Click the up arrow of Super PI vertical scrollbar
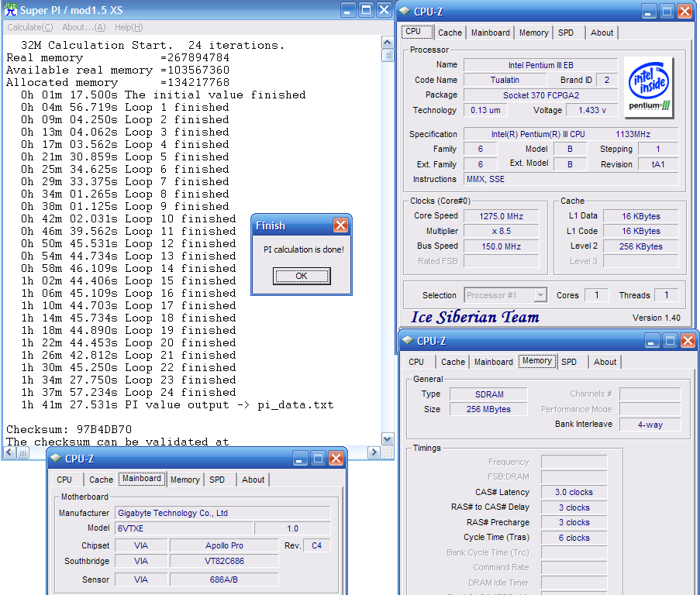This screenshot has height=595, width=700. pyautogui.click(x=388, y=43)
